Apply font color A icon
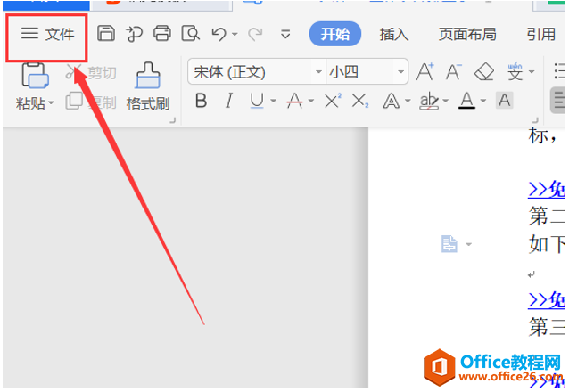Viewport: 569px width, 392px height. pos(466,101)
